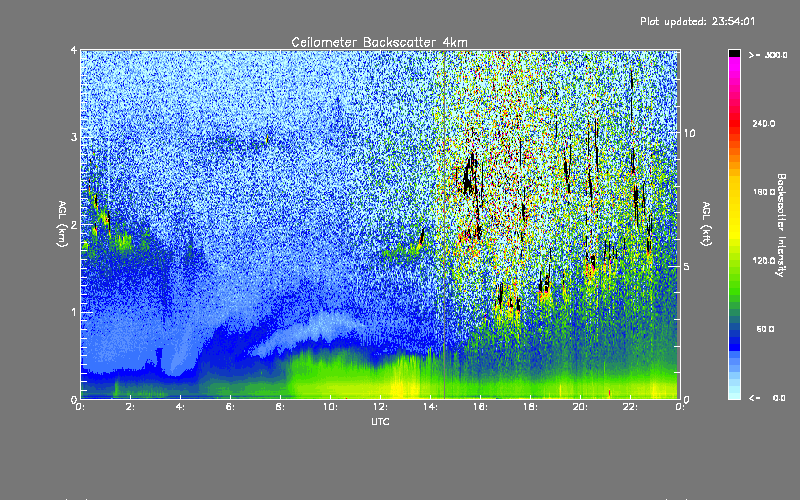The height and width of the screenshot is (500, 800).
Task: Click the "UTC" x-axis label
Action: point(380,421)
